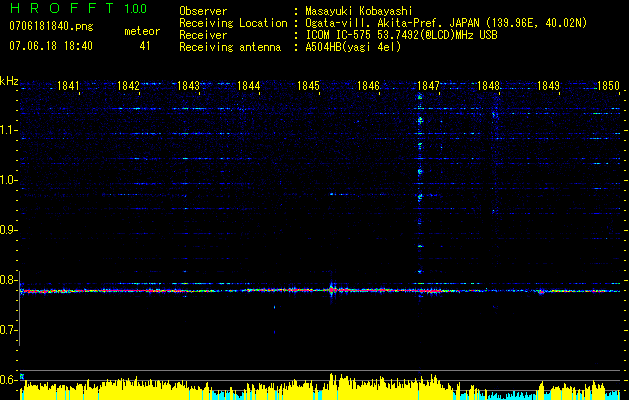
Task: Click observer name Masayuki Kobayashi
Action: (359, 11)
